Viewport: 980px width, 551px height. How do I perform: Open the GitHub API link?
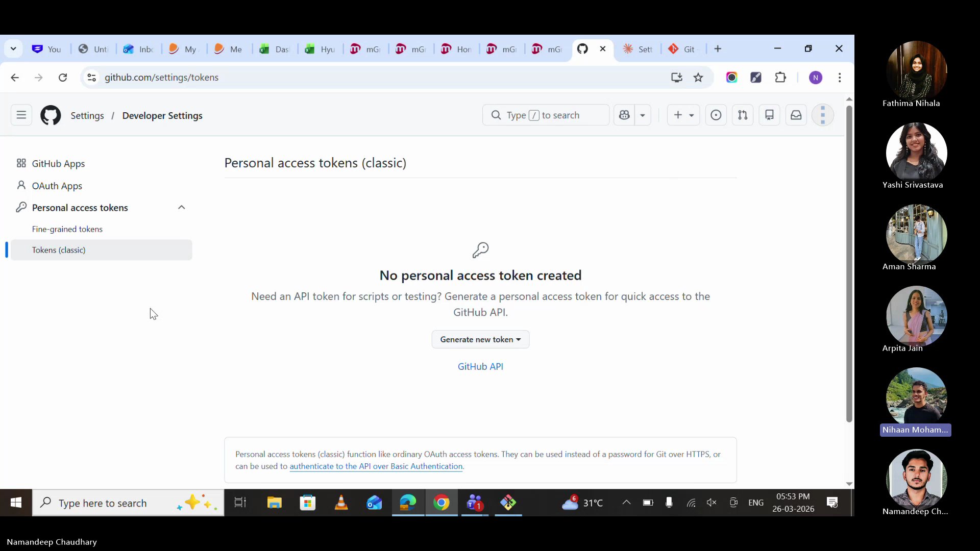tap(480, 366)
